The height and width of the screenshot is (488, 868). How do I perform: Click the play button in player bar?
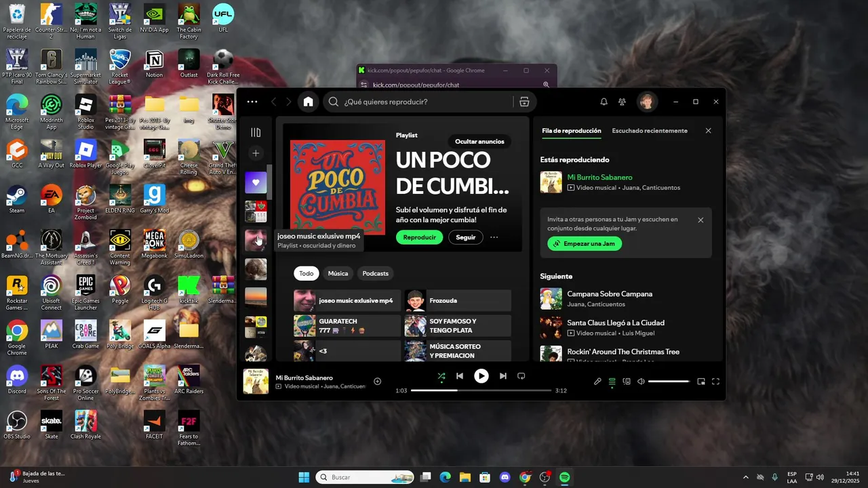point(481,376)
